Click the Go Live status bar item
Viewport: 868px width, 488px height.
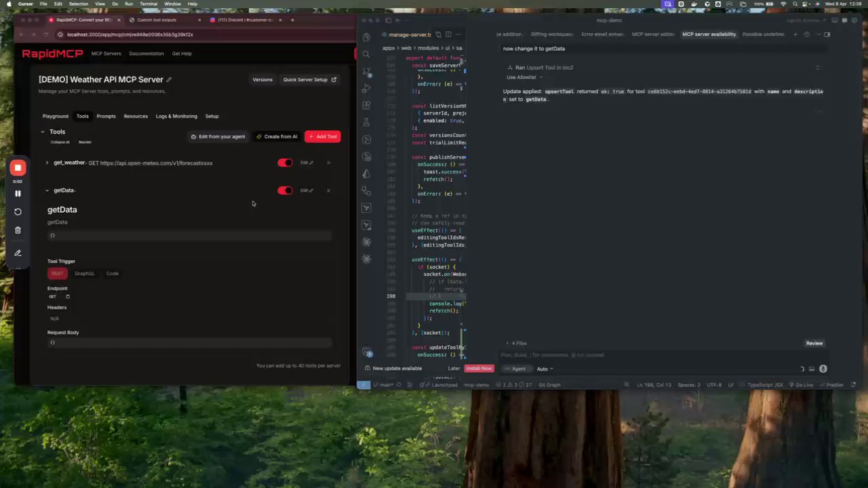click(x=801, y=385)
